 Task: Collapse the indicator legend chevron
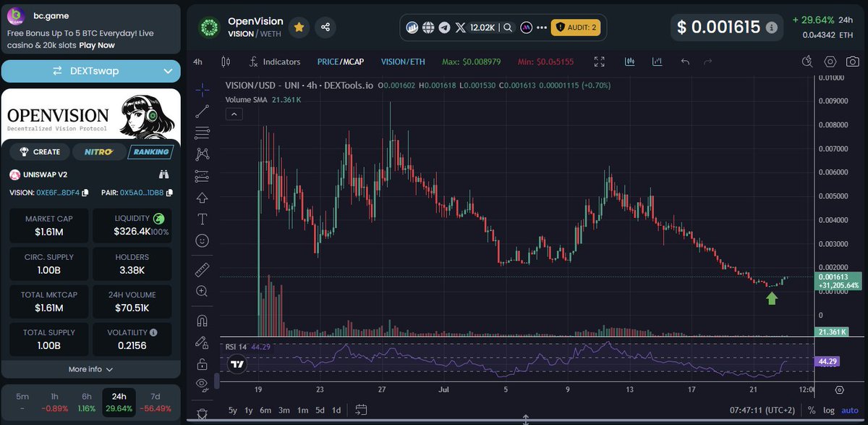pyautogui.click(x=234, y=114)
